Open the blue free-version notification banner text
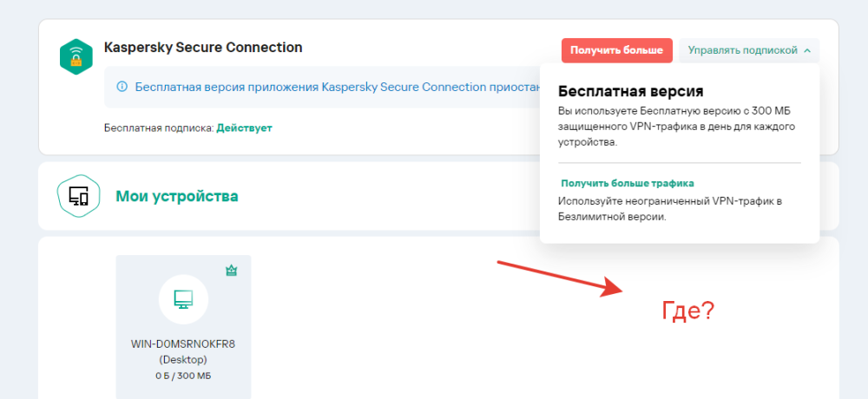This screenshot has height=399, width=868. click(330, 87)
